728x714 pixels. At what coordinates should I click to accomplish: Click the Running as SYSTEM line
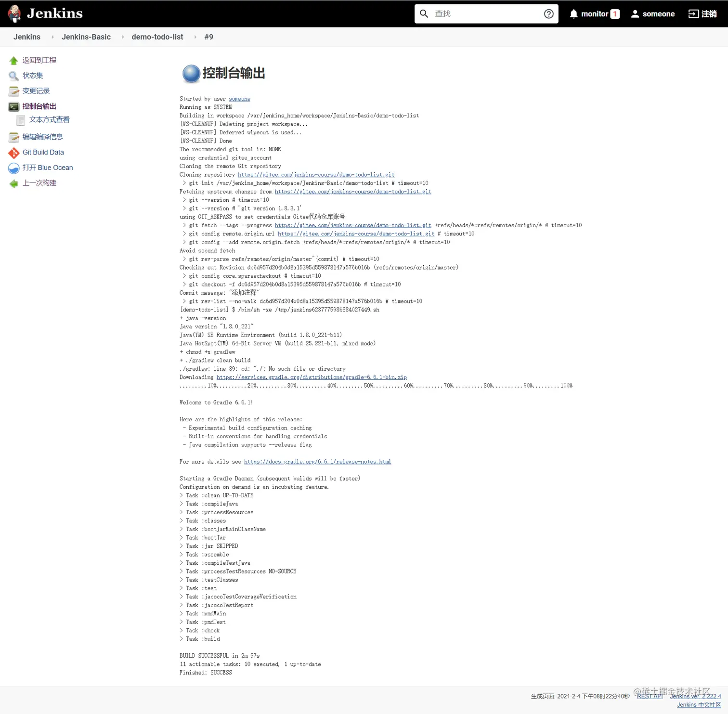click(x=206, y=107)
